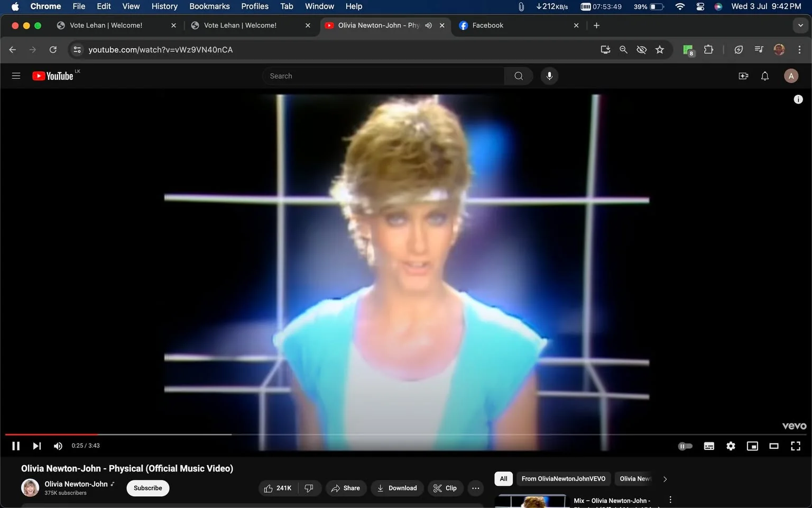View site information icon
This screenshot has width=812, height=508.
pyautogui.click(x=77, y=49)
